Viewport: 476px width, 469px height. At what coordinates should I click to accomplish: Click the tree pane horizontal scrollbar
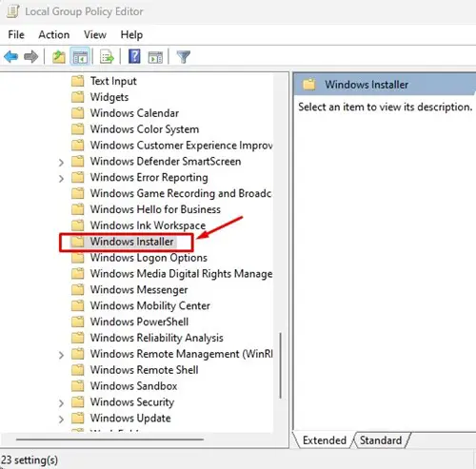pos(109,440)
